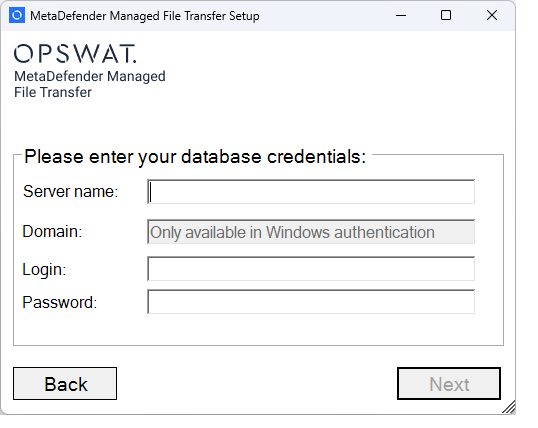Click the Next button

click(449, 383)
